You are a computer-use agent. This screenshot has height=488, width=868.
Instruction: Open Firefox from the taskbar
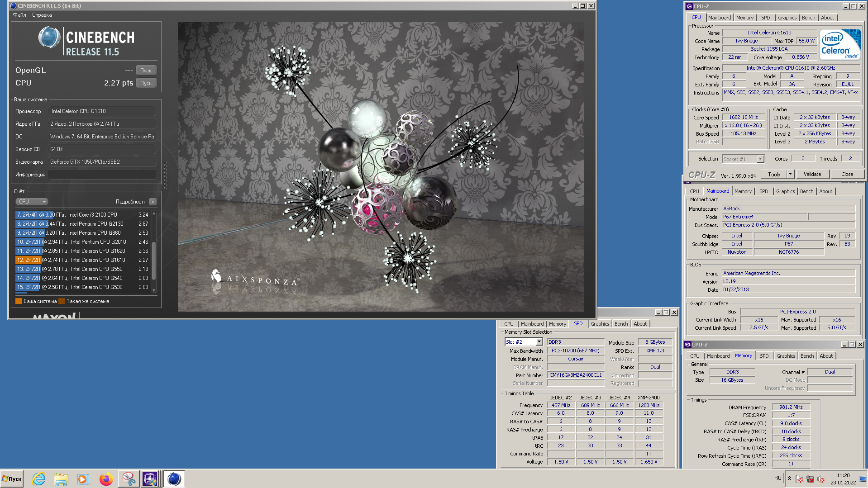click(106, 479)
